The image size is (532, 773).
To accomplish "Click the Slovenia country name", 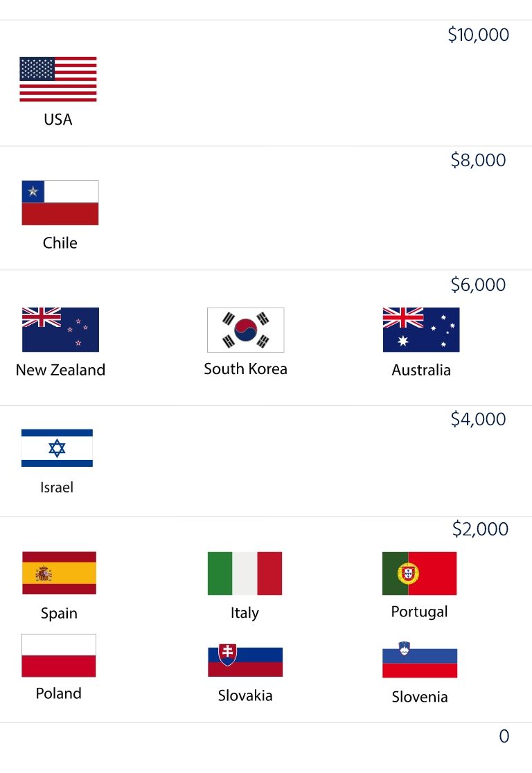I will (x=420, y=697).
